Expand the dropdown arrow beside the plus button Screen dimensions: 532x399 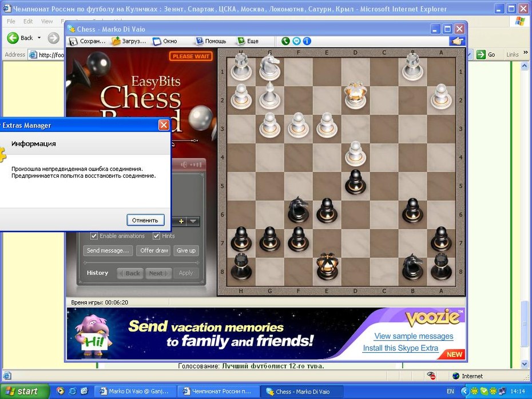click(193, 221)
